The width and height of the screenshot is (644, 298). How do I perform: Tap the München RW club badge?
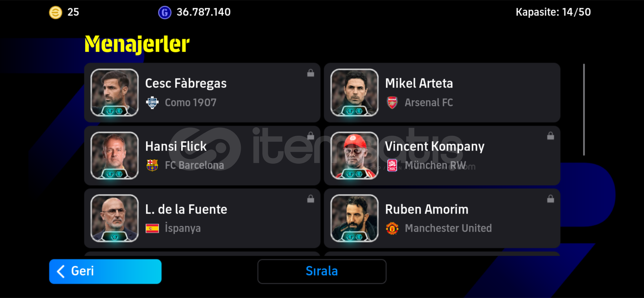(392, 165)
